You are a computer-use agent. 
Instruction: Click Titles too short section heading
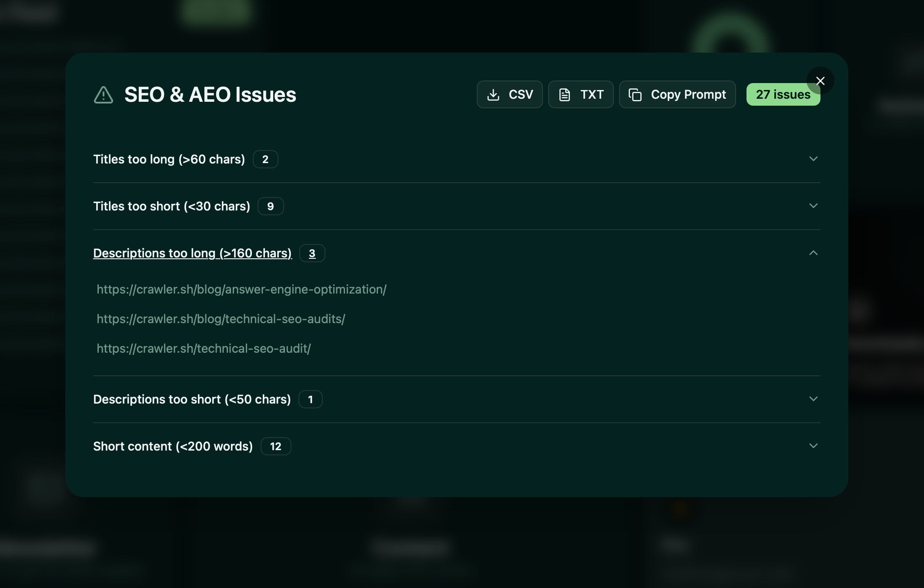[171, 206]
